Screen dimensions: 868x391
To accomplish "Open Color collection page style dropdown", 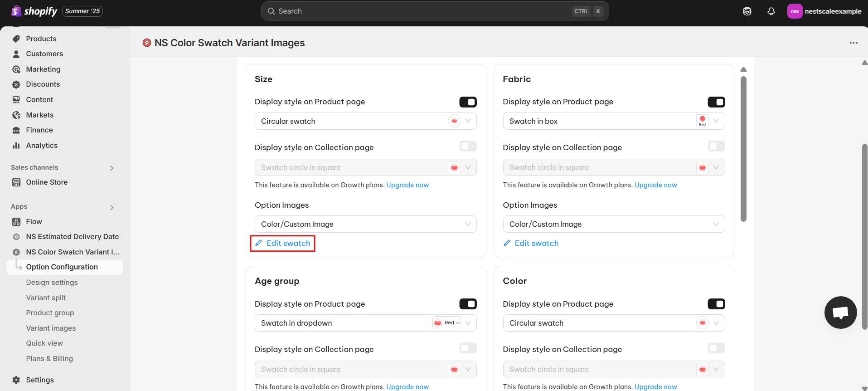I will 614,369.
